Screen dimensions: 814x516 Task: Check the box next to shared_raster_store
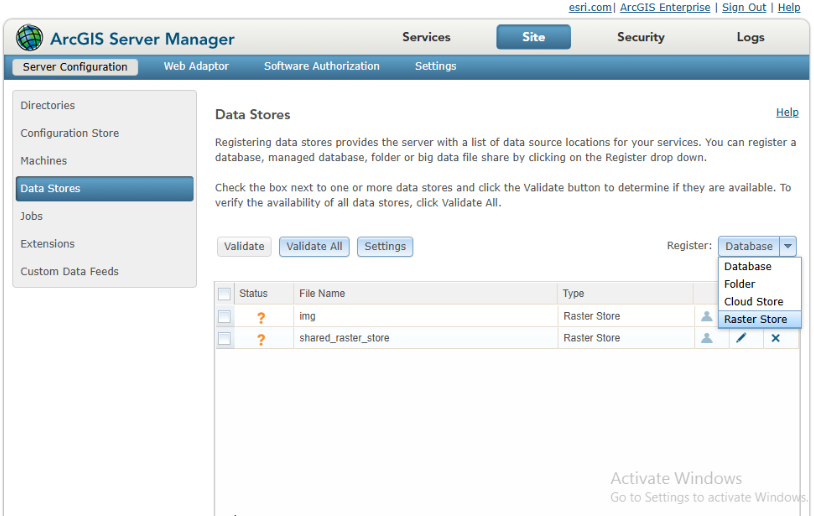tap(224, 338)
